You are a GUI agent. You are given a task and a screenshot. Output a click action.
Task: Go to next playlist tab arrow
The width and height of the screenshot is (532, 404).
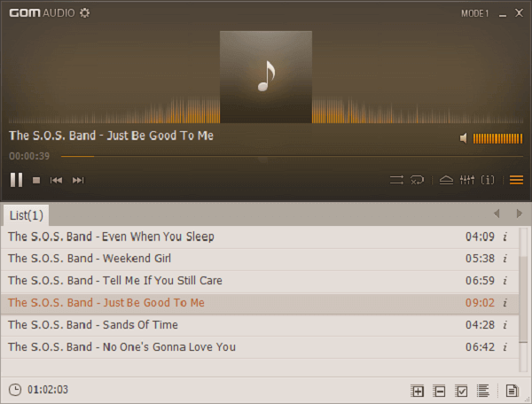coord(519,214)
